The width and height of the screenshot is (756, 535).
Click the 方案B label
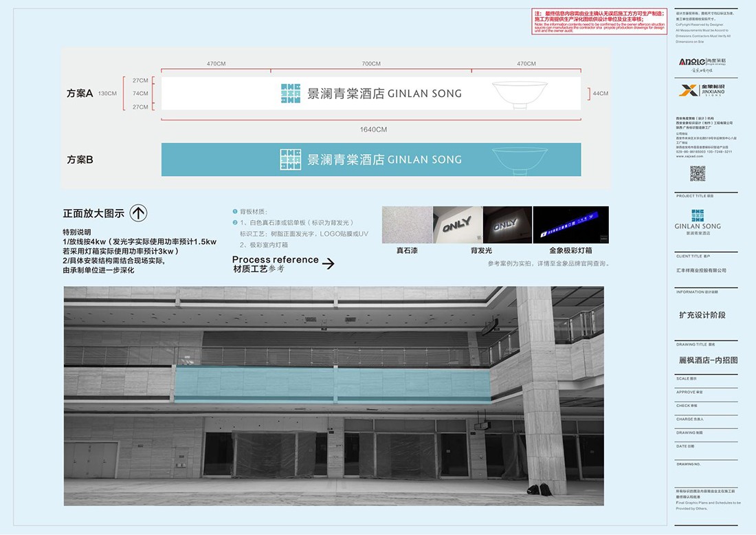click(80, 160)
